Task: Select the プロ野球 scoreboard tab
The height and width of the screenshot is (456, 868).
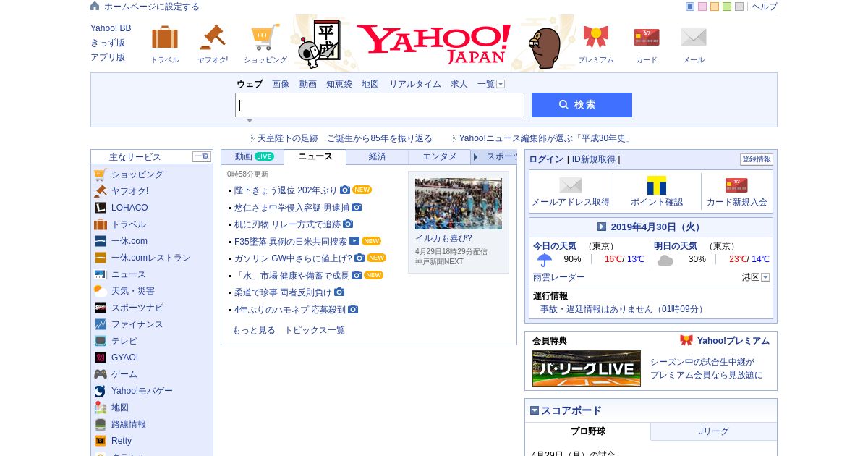Action: pyautogui.click(x=588, y=431)
